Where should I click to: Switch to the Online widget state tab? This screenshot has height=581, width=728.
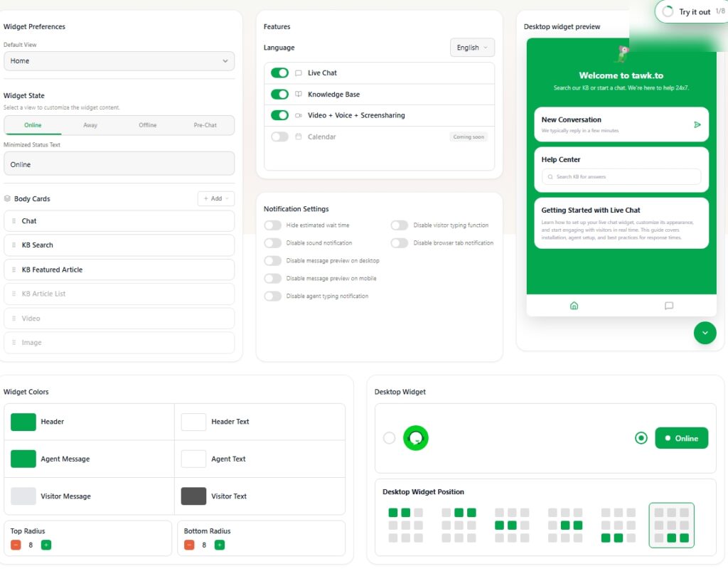(x=33, y=125)
